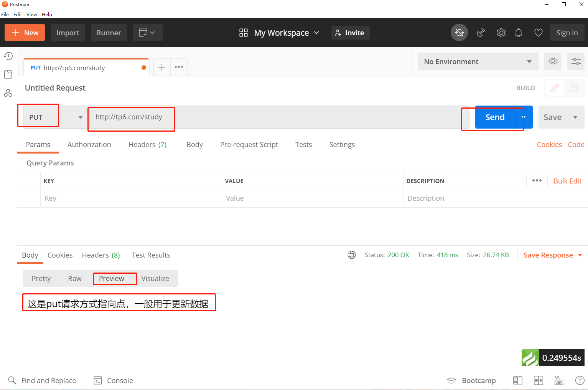Switch to the request Headers (7) tab

point(148,144)
